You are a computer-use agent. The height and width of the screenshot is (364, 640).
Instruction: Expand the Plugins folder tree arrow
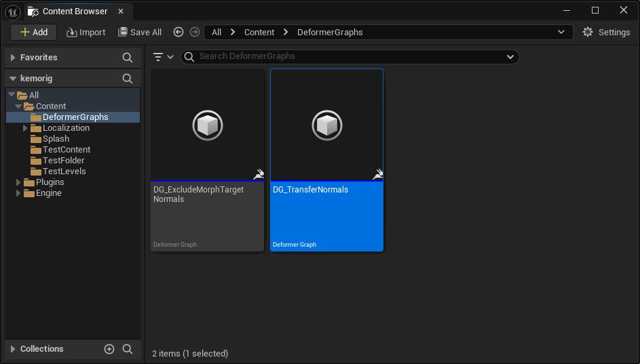pos(18,182)
